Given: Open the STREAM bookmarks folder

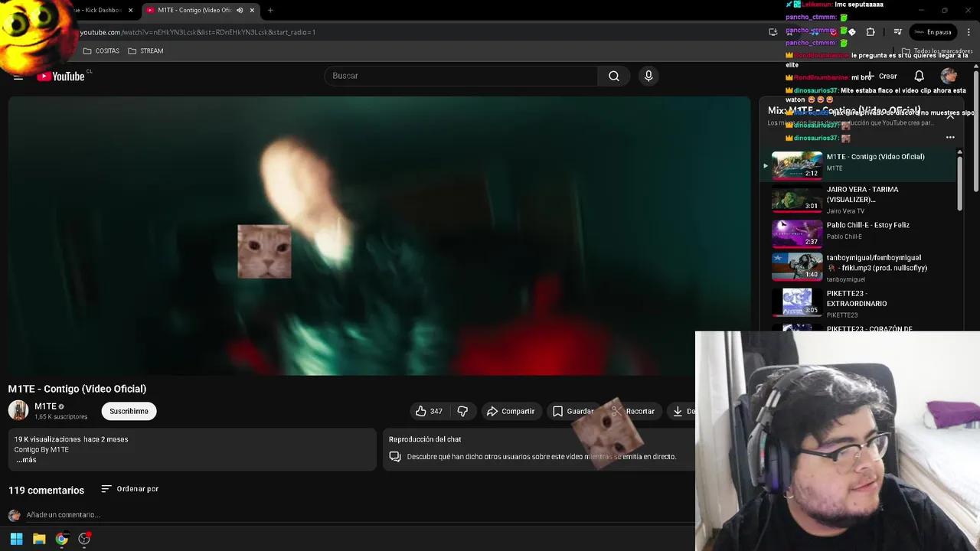Looking at the screenshot, I should click(x=145, y=51).
